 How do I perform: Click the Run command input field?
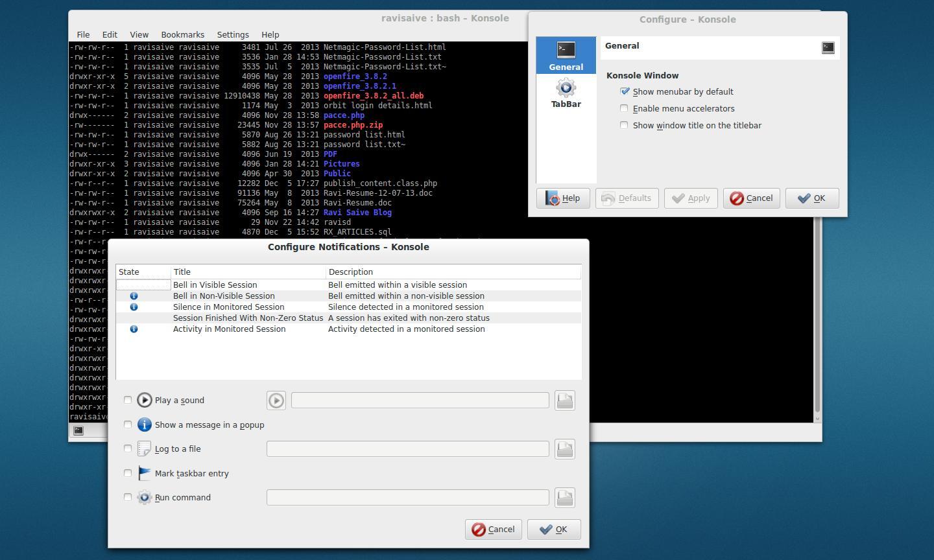click(407, 497)
